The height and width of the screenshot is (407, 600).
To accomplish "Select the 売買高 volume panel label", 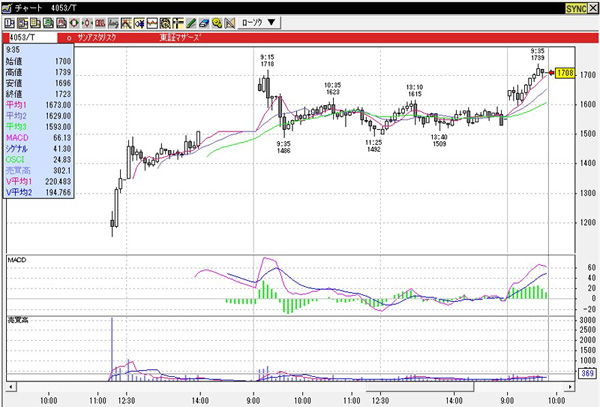I will click(x=19, y=320).
